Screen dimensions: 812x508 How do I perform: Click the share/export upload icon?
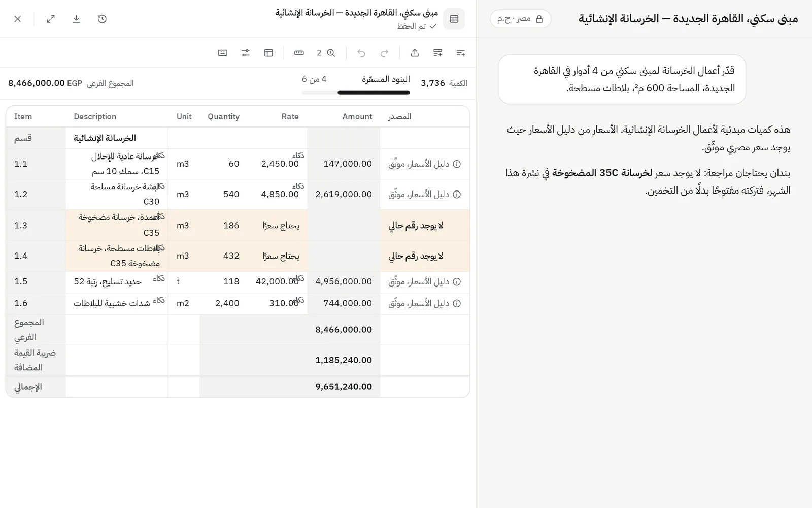coord(415,53)
